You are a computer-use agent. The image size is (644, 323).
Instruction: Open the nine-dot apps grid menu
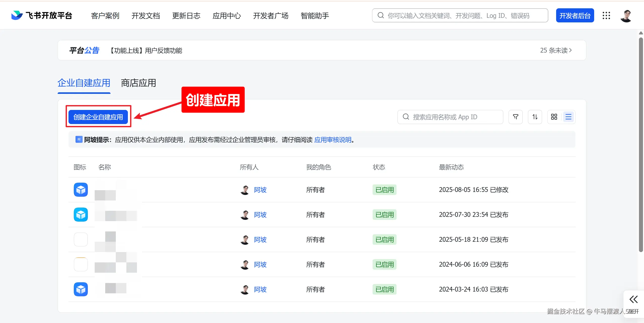click(x=606, y=16)
